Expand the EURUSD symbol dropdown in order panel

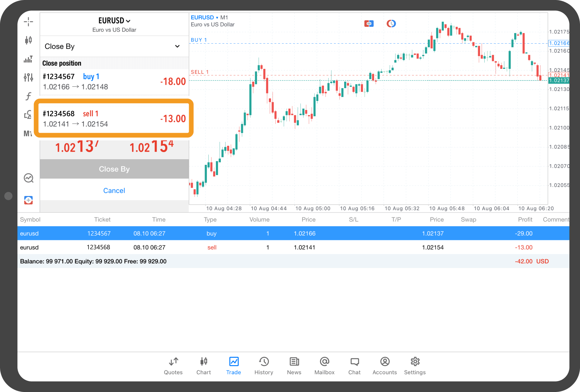[114, 21]
